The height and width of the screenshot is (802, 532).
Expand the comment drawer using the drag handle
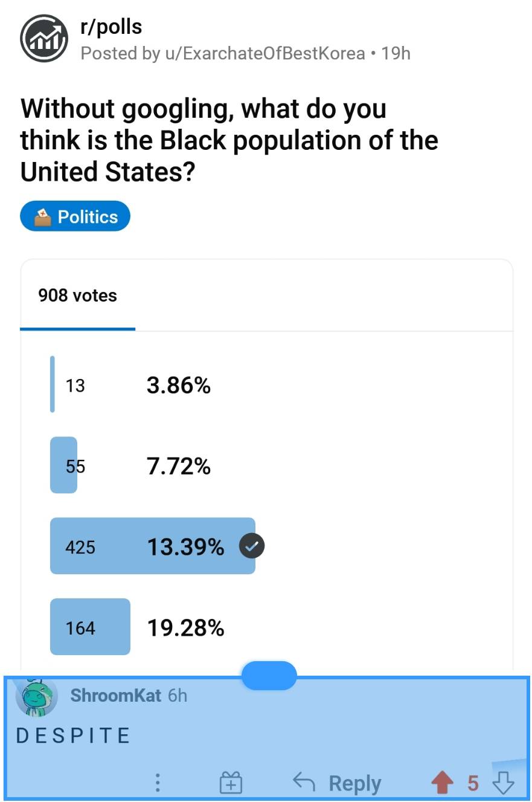point(269,675)
